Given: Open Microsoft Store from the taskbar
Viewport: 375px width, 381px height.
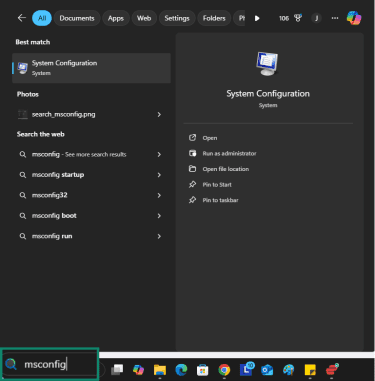Looking at the screenshot, I should pos(202,370).
